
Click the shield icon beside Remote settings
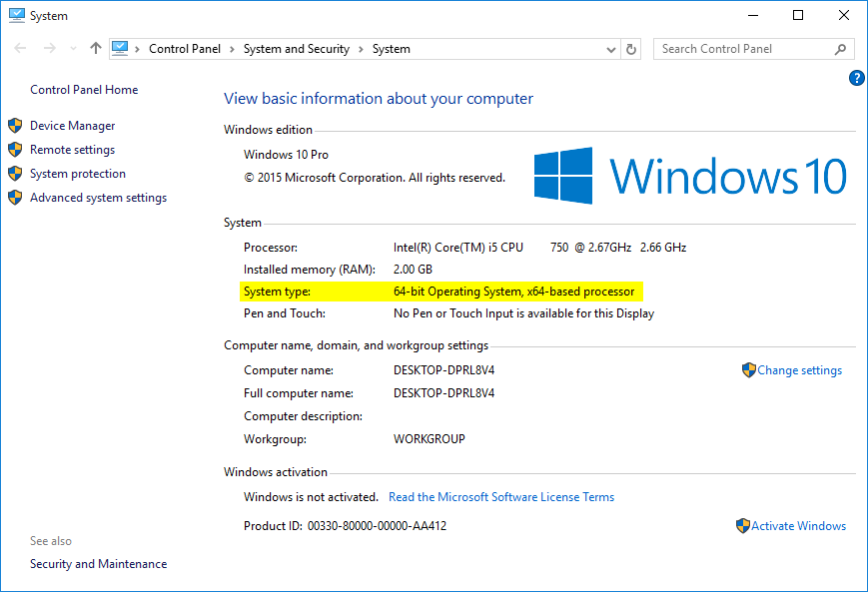15,150
